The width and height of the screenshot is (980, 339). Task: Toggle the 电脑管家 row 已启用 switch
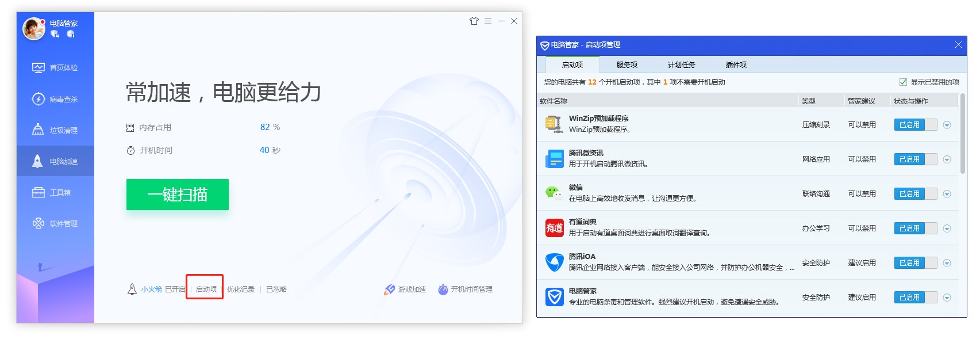[916, 298]
